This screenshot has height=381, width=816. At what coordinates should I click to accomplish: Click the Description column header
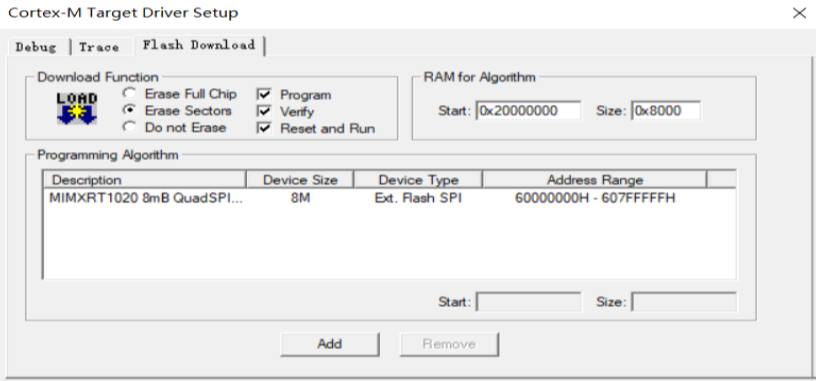coord(144,180)
